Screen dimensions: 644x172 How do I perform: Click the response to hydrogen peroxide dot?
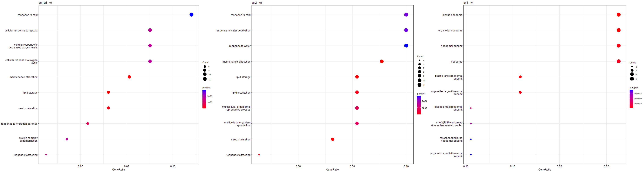pos(88,123)
